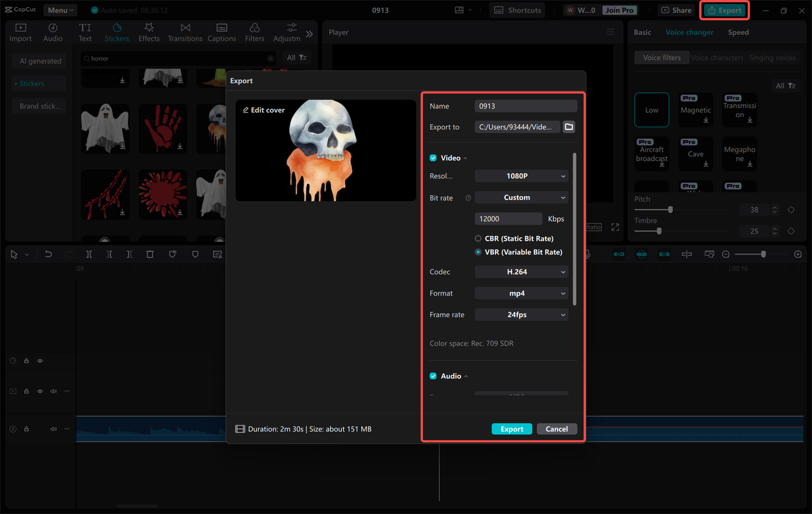
Task: Uncheck the Video export checkbox
Action: (433, 157)
